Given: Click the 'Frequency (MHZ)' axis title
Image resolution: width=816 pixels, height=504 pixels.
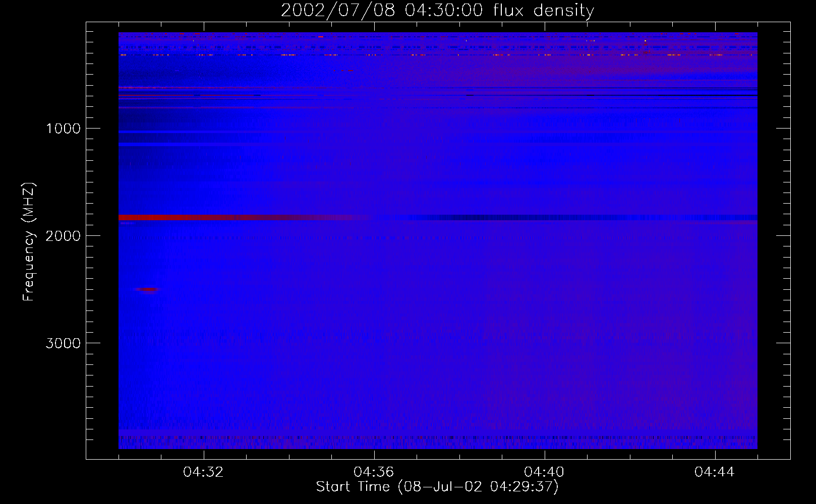Looking at the screenshot, I should point(28,242).
